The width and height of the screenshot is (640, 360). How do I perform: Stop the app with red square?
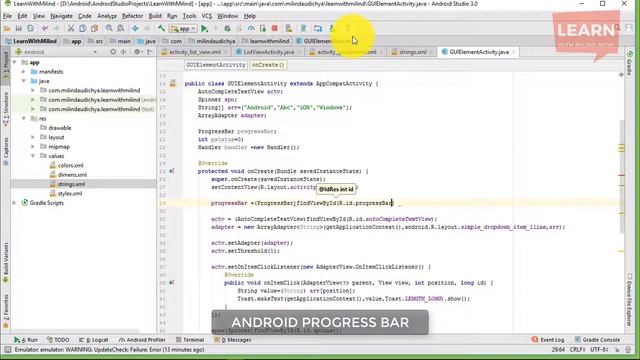click(x=275, y=28)
